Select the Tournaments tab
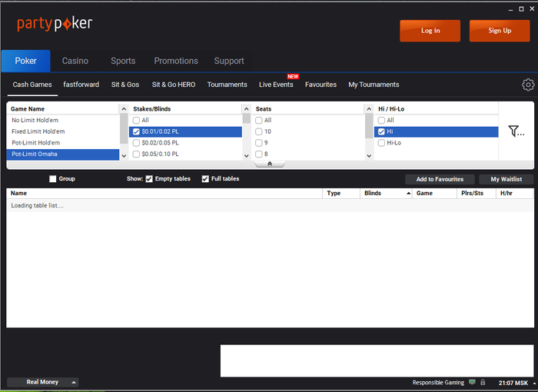538x392 pixels. (x=227, y=85)
